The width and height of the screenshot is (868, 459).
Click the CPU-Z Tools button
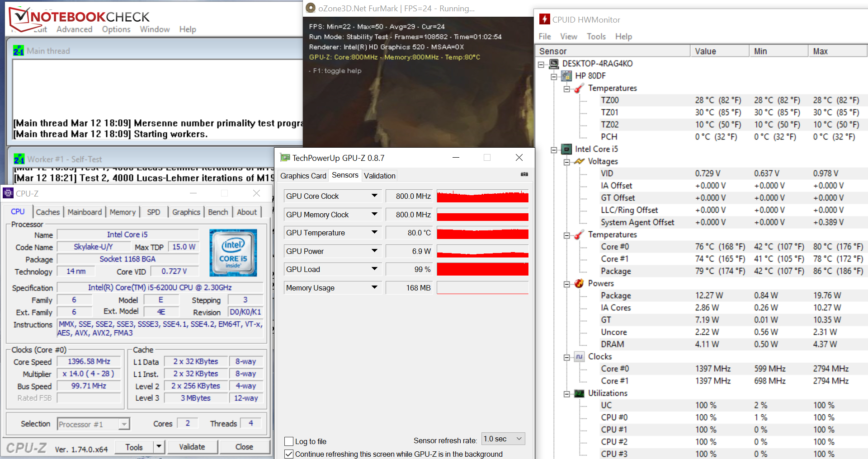(x=134, y=447)
